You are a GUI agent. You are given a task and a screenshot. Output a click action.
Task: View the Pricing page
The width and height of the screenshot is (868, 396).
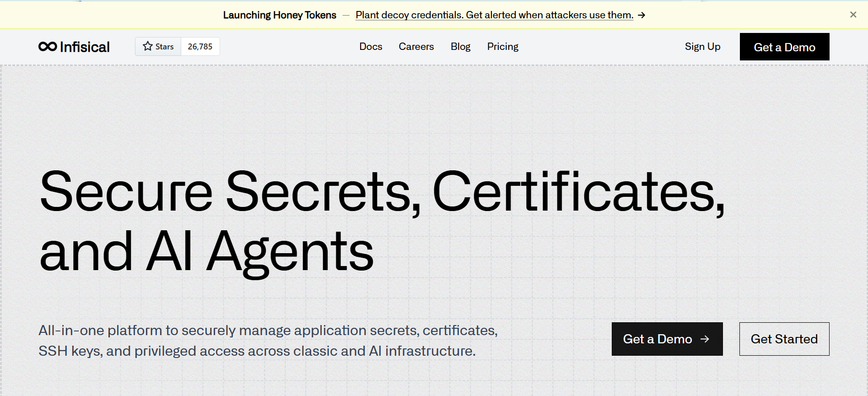[x=502, y=47]
